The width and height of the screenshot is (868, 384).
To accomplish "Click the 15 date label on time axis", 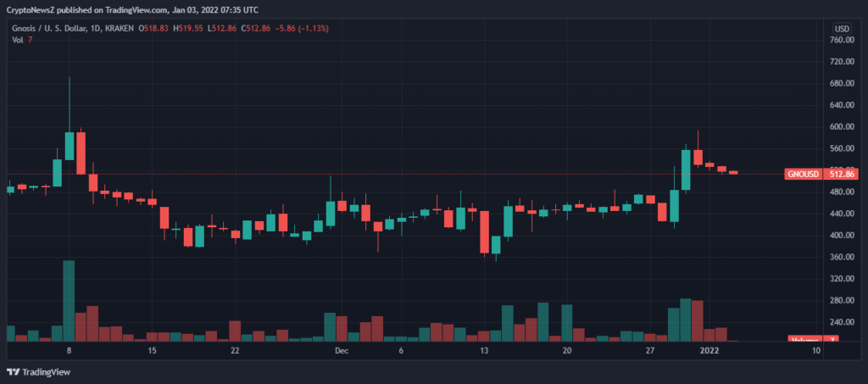I will [153, 351].
